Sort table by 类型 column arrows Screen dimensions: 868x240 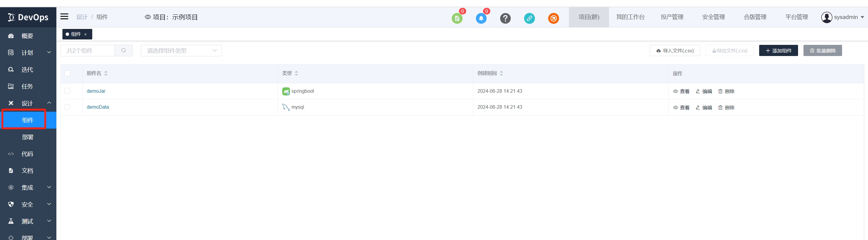point(296,73)
